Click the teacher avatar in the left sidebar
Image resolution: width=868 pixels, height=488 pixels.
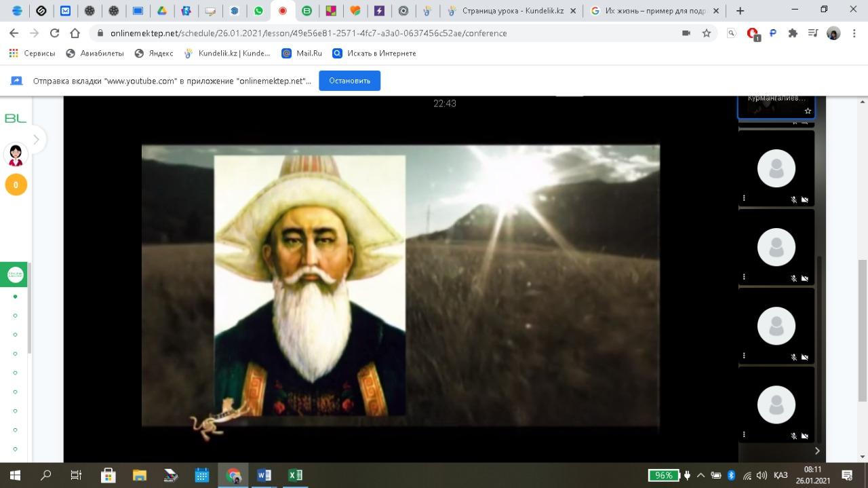tap(16, 155)
